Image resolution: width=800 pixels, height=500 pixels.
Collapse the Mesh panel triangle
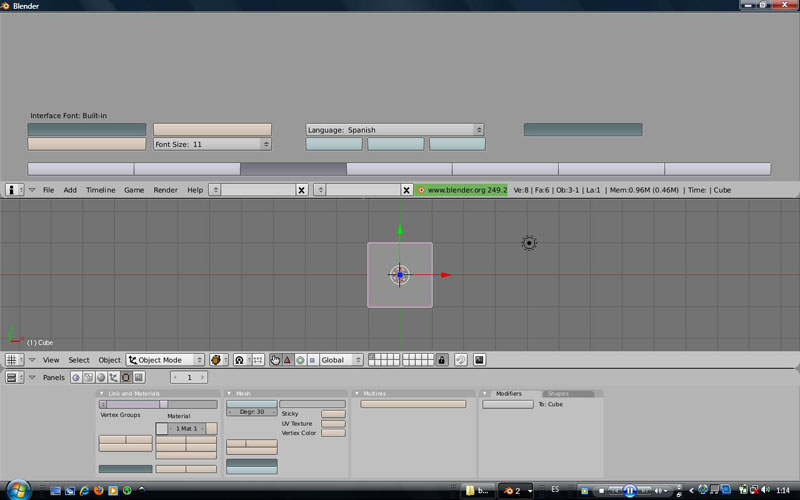point(229,393)
